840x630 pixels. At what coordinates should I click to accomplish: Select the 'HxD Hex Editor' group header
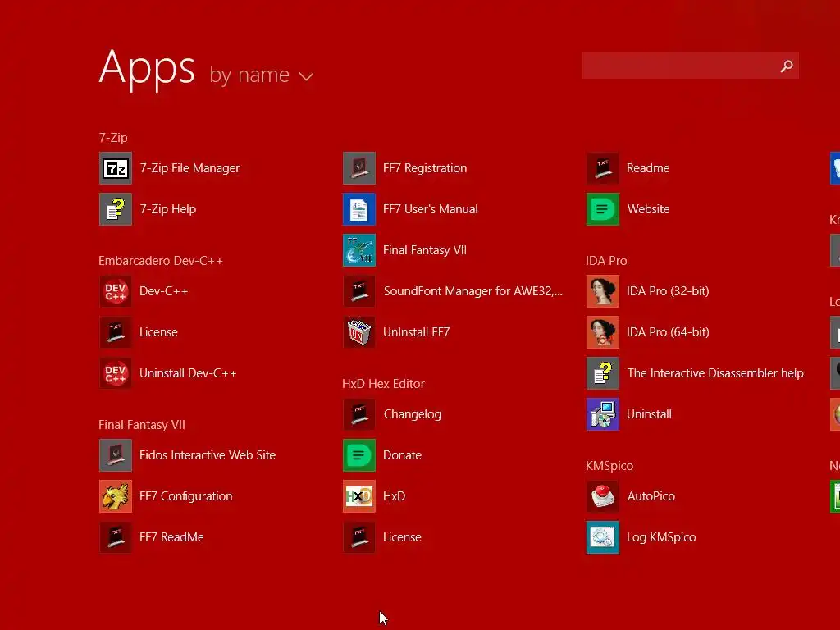[383, 384]
